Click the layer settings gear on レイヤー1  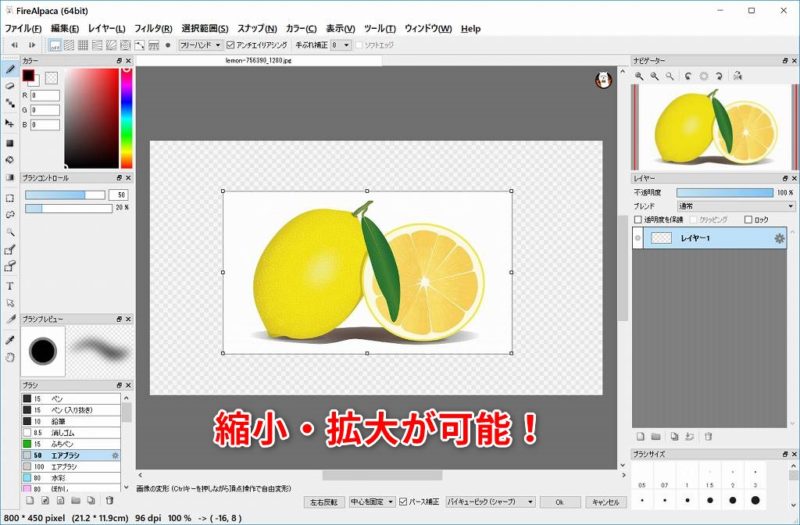pos(780,238)
